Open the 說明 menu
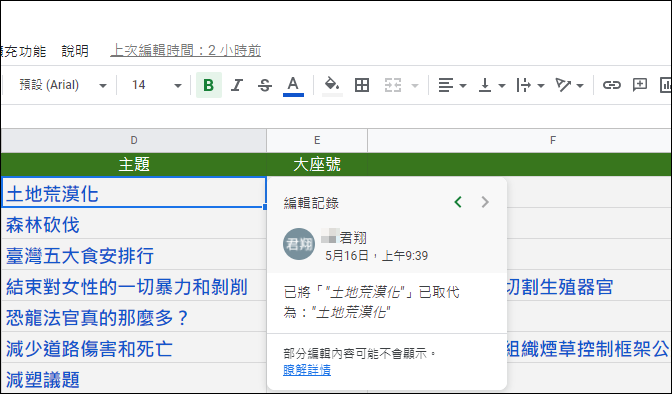672x394 pixels. [x=75, y=51]
